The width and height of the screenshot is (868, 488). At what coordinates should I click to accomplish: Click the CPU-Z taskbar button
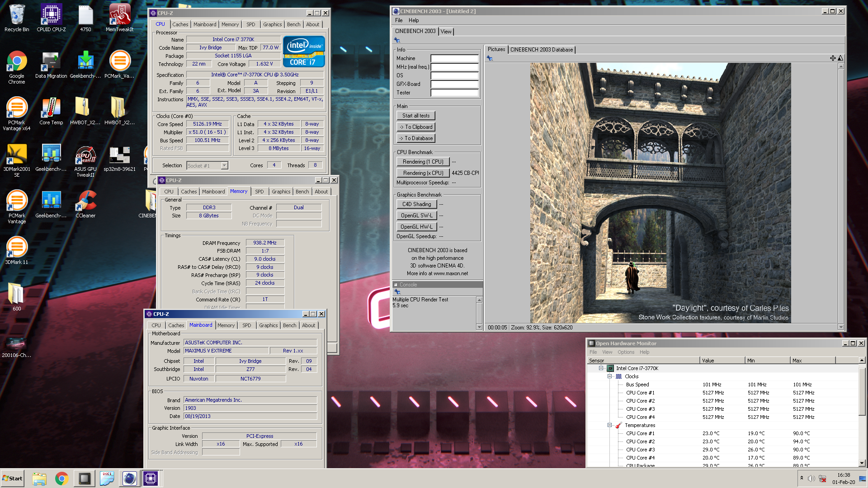(151, 479)
